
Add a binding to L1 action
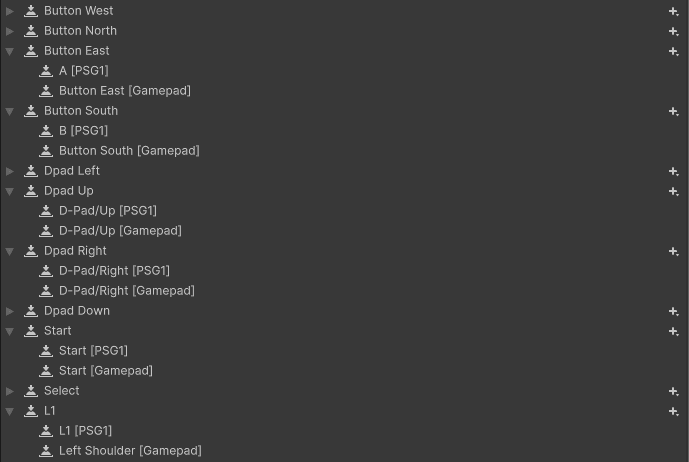674,411
